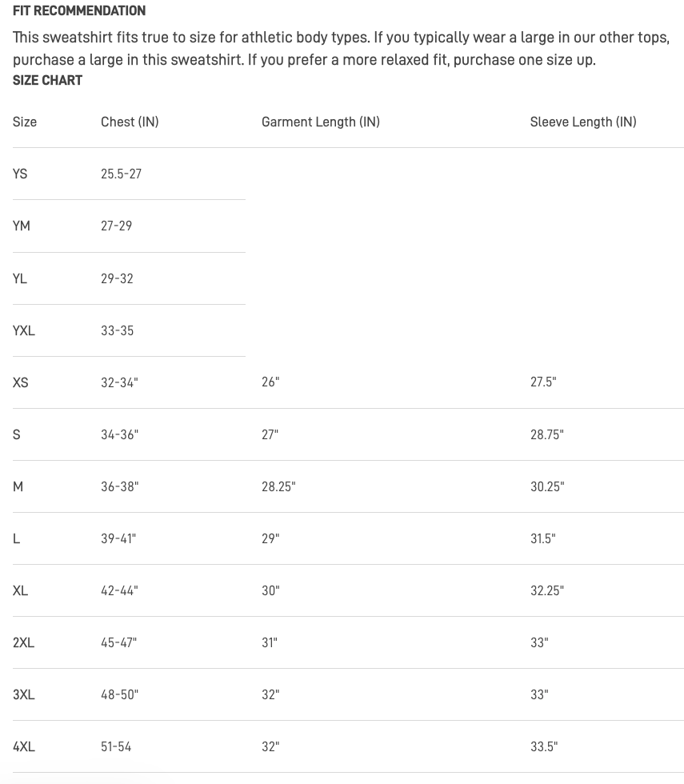The height and width of the screenshot is (784, 684).
Task: Click the 3XL chest value 48-50"
Action: click(119, 694)
